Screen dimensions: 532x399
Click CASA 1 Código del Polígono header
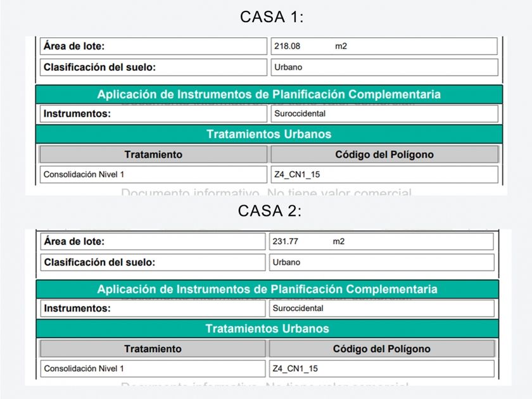(384, 155)
